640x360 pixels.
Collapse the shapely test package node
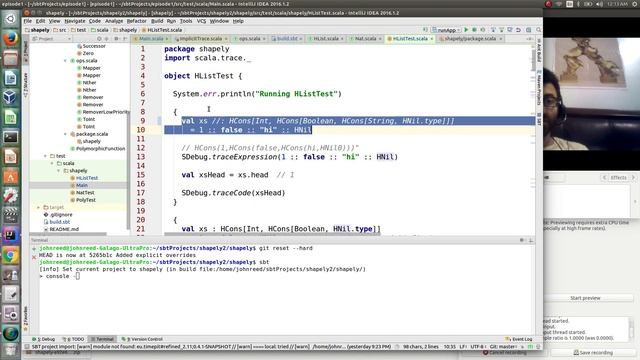coord(58,171)
